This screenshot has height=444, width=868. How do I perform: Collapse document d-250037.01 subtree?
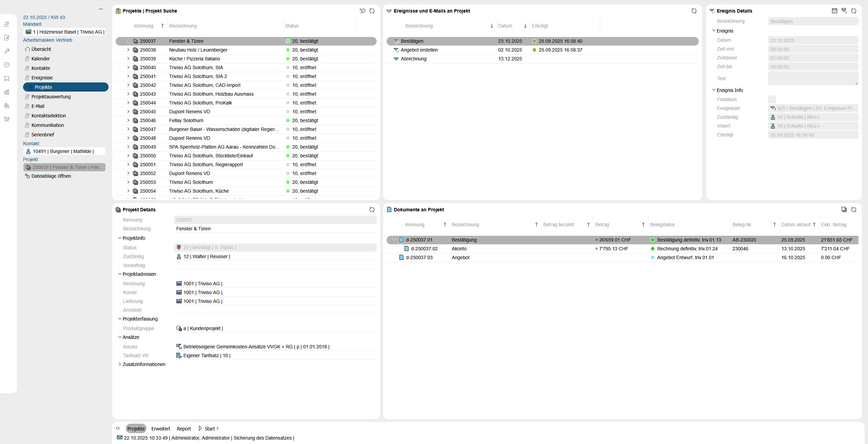(x=394, y=240)
